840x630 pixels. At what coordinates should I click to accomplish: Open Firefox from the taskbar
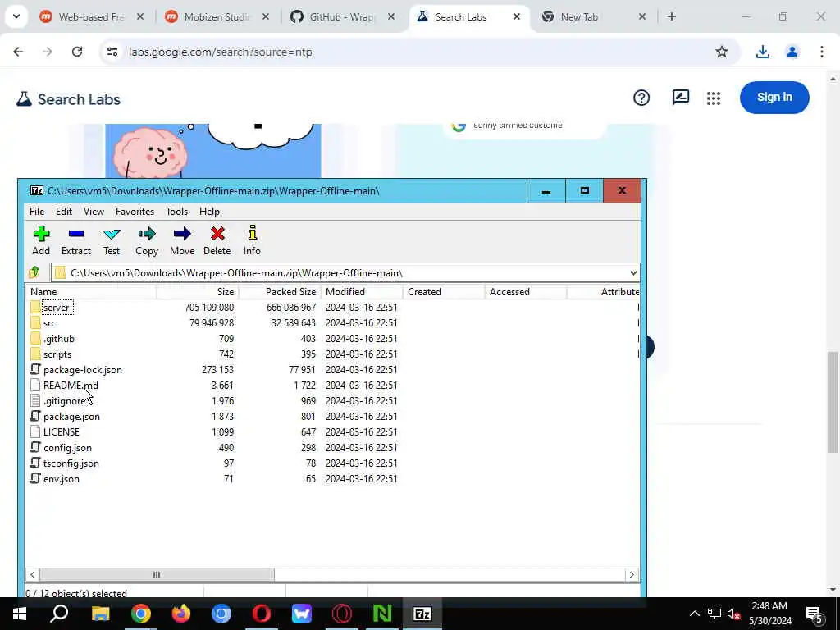(181, 614)
